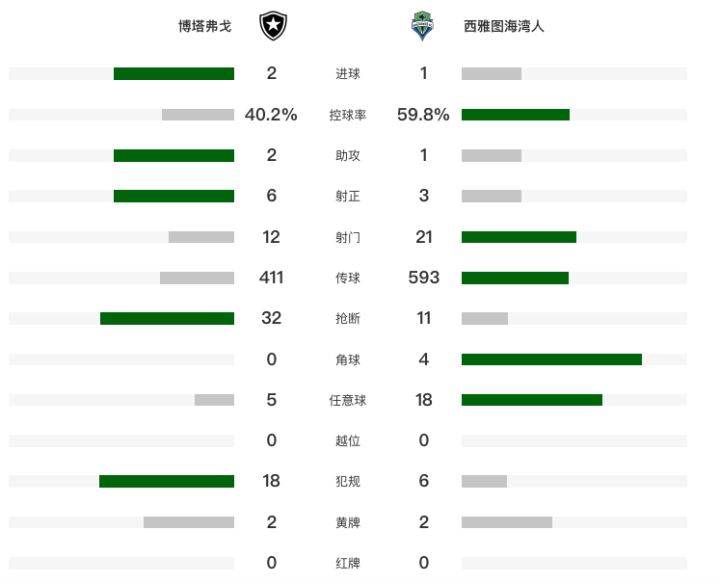Click the 593 passes value
The image size is (720, 584).
coord(424,277)
